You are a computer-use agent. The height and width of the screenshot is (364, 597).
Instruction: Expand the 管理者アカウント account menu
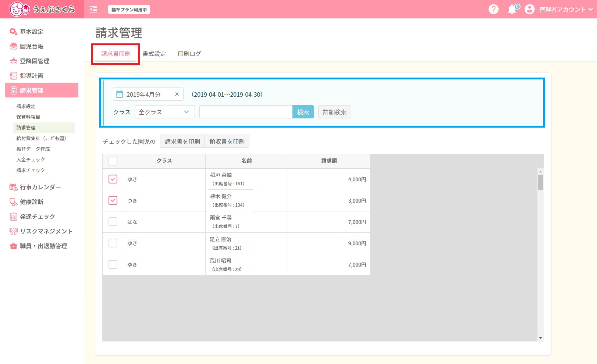(x=566, y=10)
